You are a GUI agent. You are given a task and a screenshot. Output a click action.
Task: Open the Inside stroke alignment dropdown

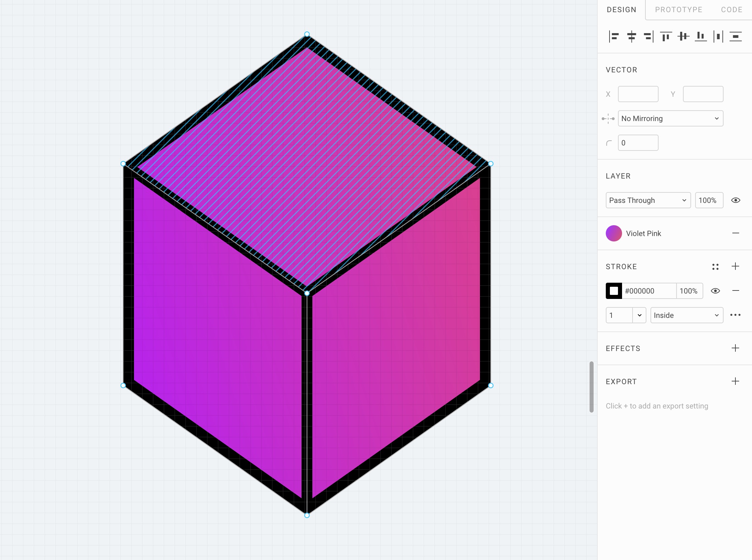point(687,315)
